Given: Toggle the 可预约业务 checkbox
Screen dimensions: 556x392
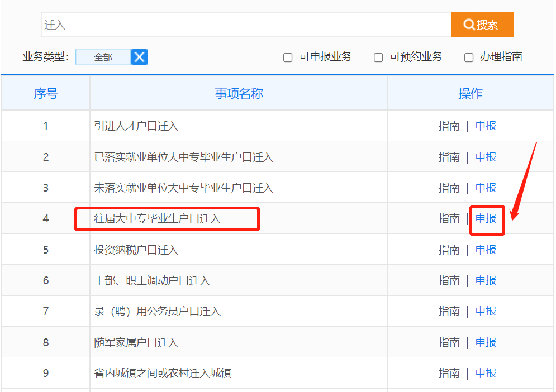Looking at the screenshot, I should (378, 58).
